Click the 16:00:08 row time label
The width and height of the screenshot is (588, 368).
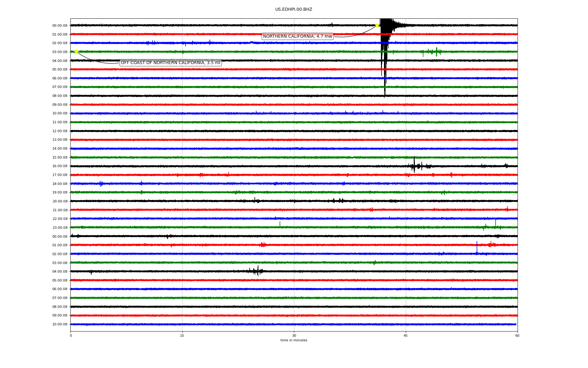pyautogui.click(x=60, y=166)
